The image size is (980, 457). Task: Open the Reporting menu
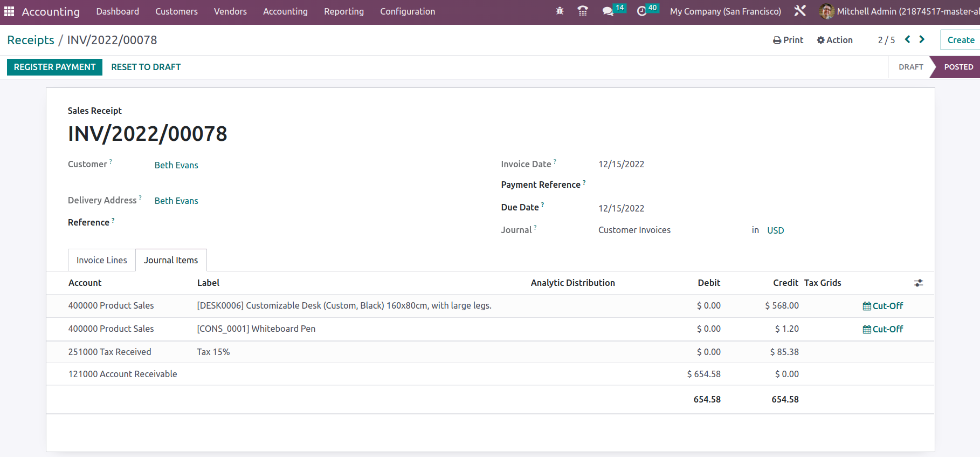(x=344, y=11)
